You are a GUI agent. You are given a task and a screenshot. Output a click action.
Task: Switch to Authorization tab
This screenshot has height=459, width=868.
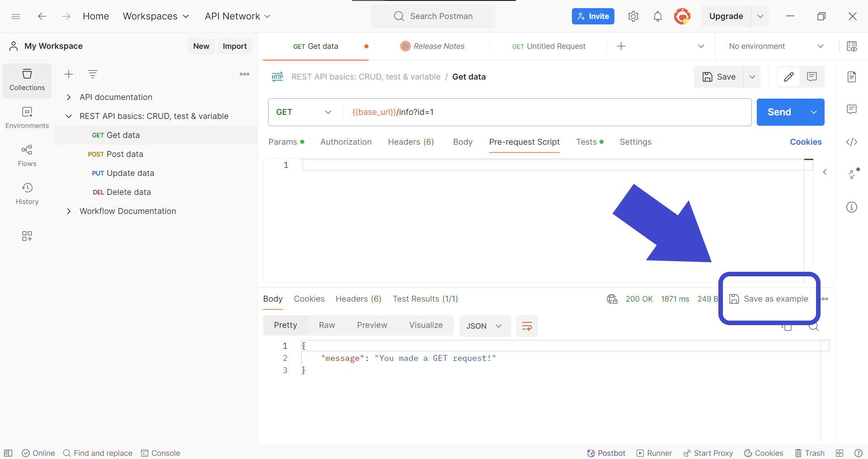tap(346, 142)
